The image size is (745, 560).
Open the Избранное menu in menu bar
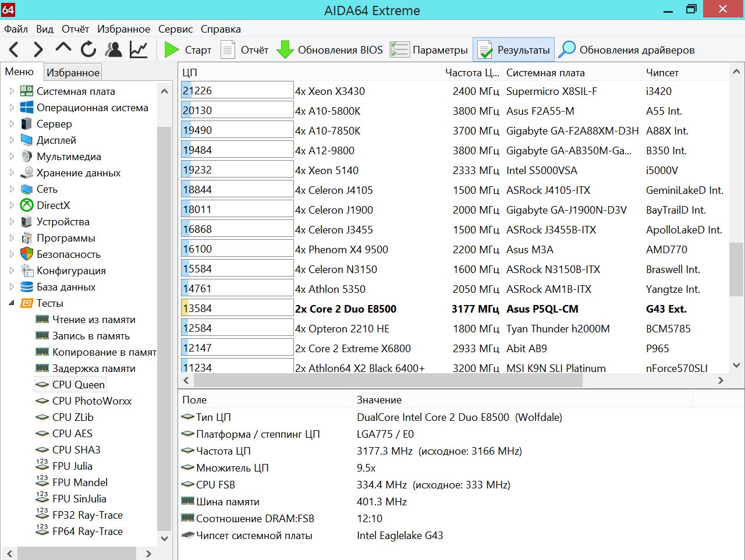[123, 29]
